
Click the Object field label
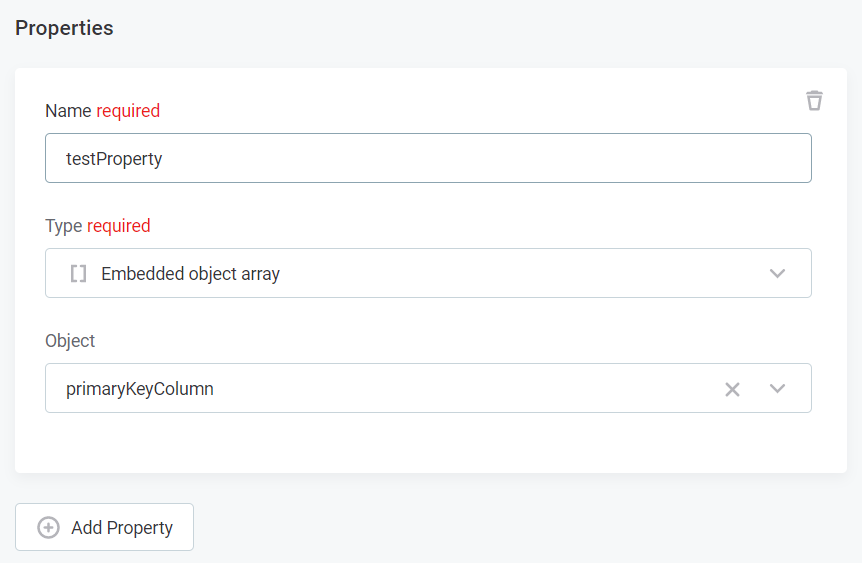point(70,341)
